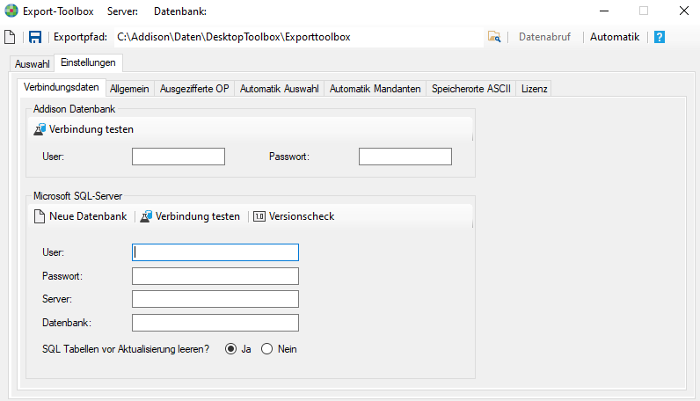The width and height of the screenshot is (700, 401).
Task: Switch to Ausgezifferte OP tab
Action: [195, 89]
